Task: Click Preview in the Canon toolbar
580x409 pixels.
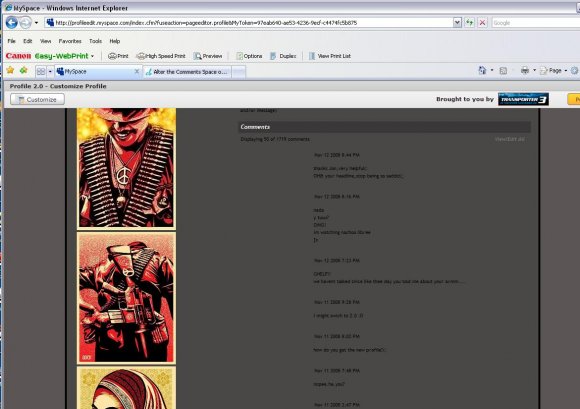Action: click(x=208, y=56)
